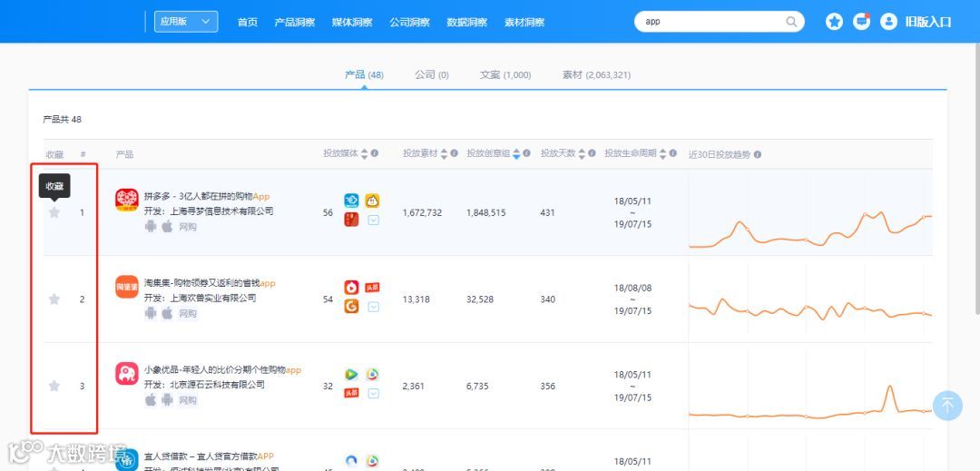Open the 淘集集-购物领券又返利的省钱app title
Screen dimensions: 980x471
pos(210,283)
